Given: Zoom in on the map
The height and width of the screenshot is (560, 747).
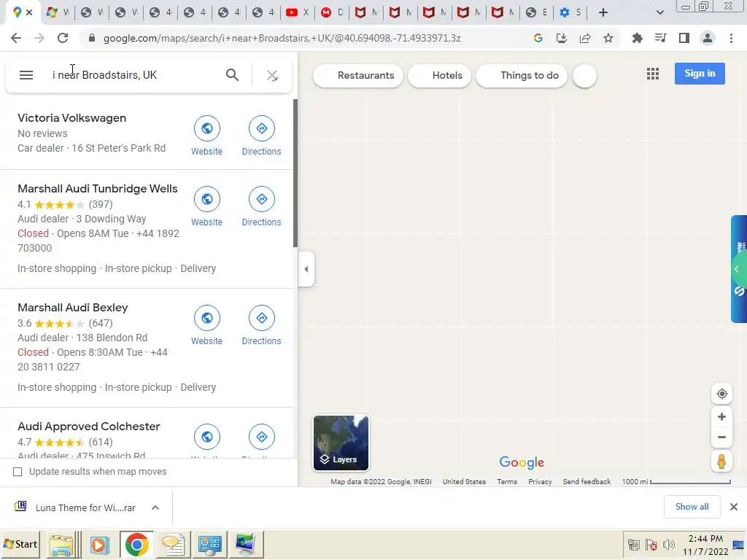Looking at the screenshot, I should click(721, 416).
